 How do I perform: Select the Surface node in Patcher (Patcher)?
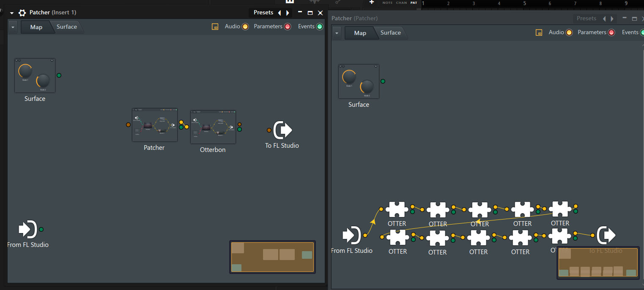(359, 81)
